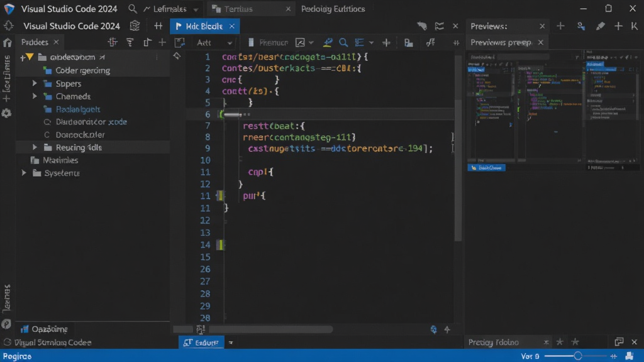Click the Premucr toolbar button
Viewport: 644px width, 362px height.
click(268, 43)
